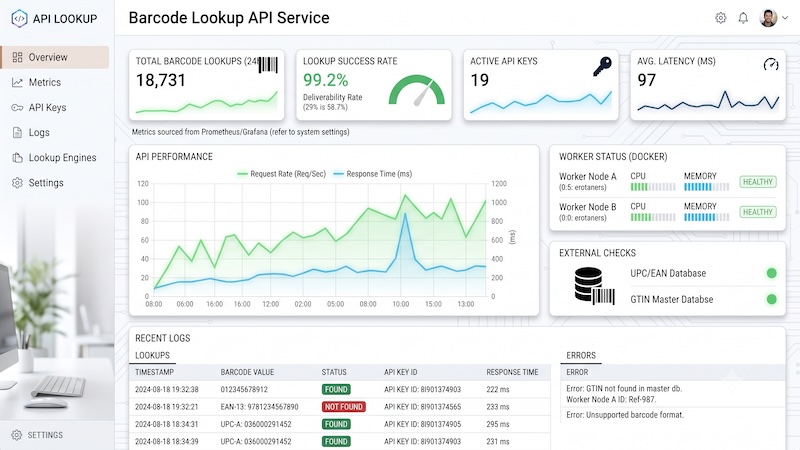Viewport: 800px width, 450px height.
Task: Click NOT FOUND badge for EAN-13 row
Action: click(x=344, y=407)
